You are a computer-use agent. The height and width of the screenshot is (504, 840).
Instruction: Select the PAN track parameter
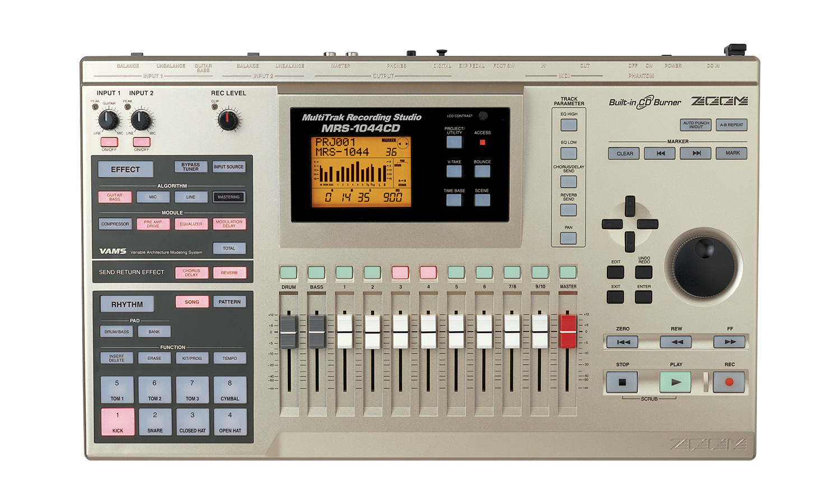(x=568, y=239)
